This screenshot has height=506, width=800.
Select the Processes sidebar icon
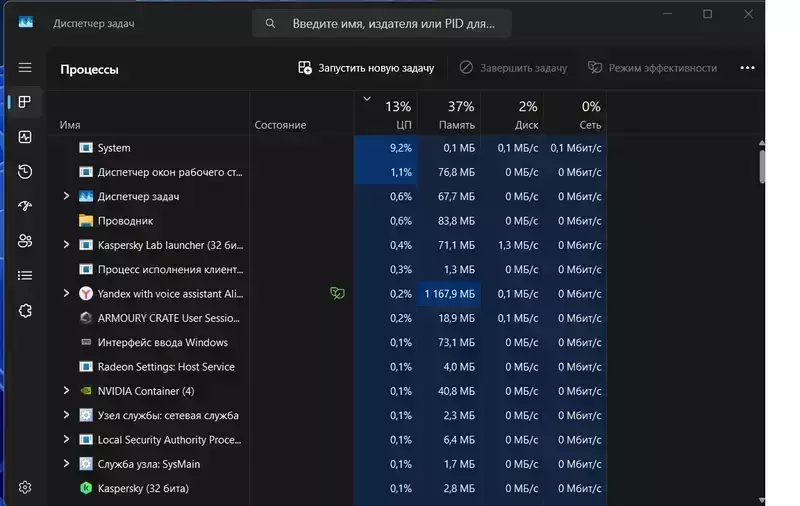point(24,102)
